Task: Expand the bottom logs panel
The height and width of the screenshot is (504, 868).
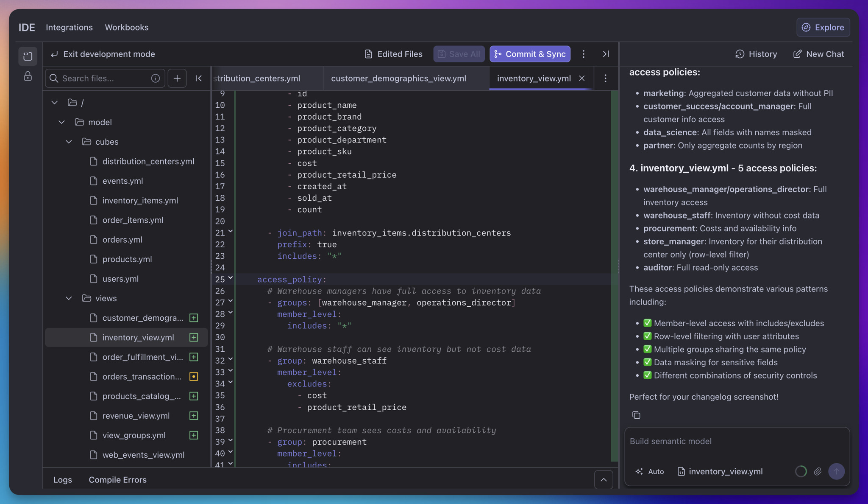Action: click(x=604, y=480)
